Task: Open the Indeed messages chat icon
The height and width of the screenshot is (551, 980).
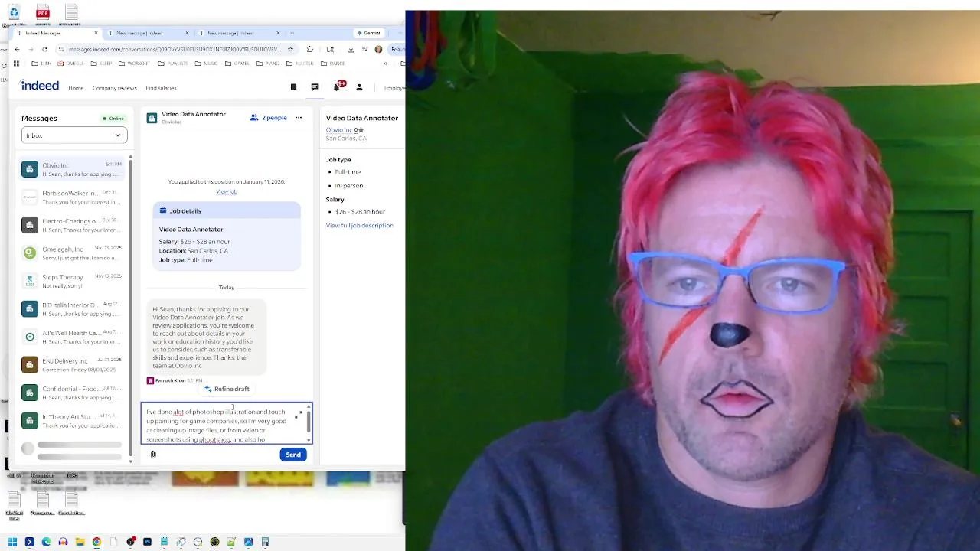Action: pos(315,87)
